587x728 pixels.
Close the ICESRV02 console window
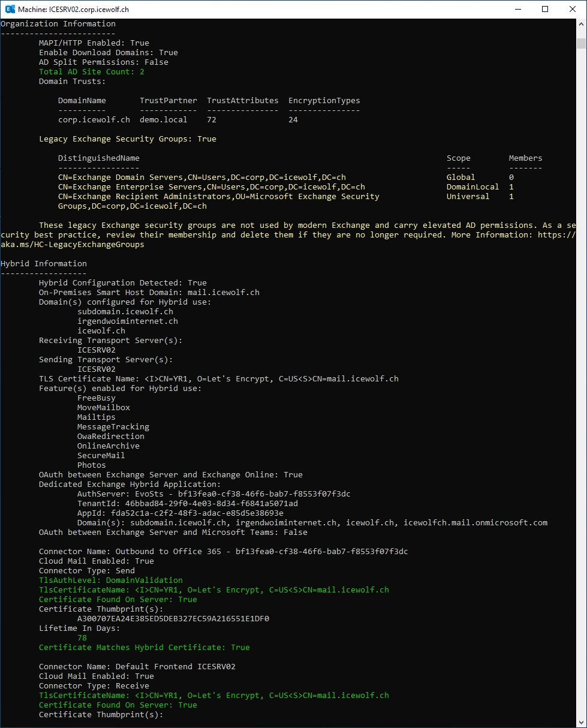pyautogui.click(x=573, y=9)
